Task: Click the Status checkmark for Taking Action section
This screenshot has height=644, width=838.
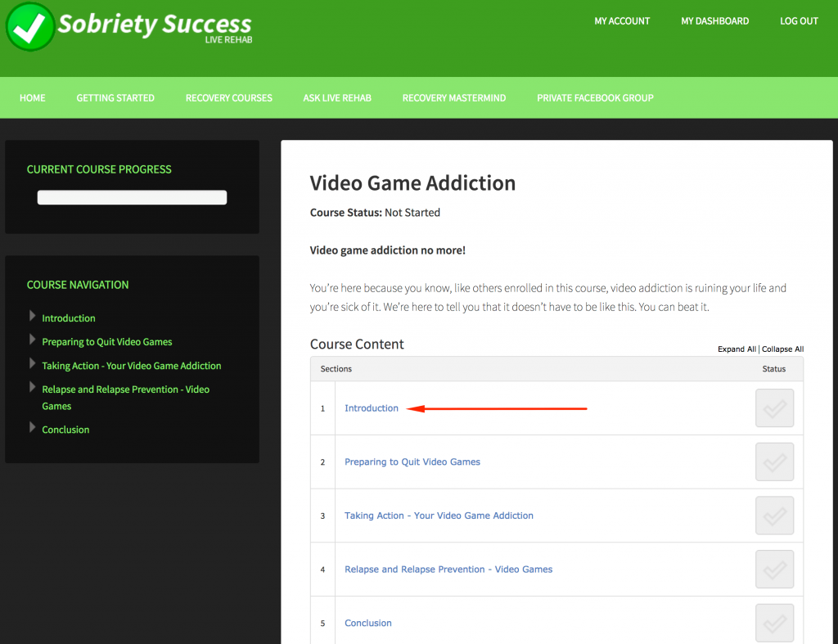Action: coord(774,516)
